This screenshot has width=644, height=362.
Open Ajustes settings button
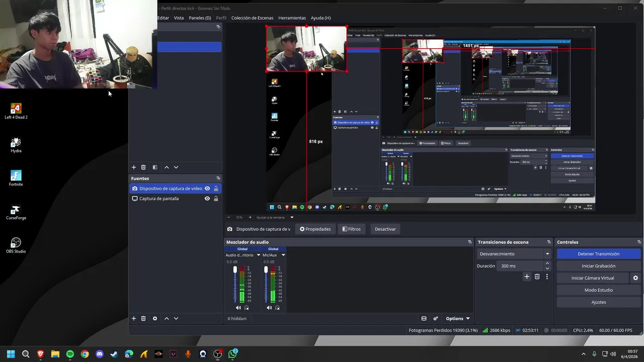click(598, 302)
